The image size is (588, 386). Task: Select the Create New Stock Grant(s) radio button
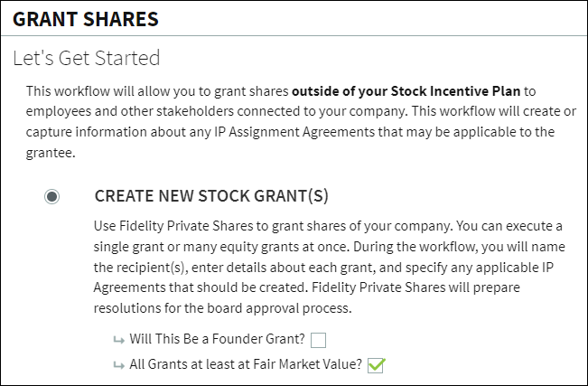52,197
